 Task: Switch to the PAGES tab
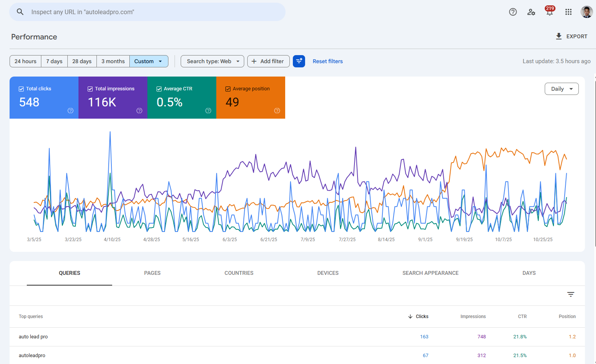(152, 273)
